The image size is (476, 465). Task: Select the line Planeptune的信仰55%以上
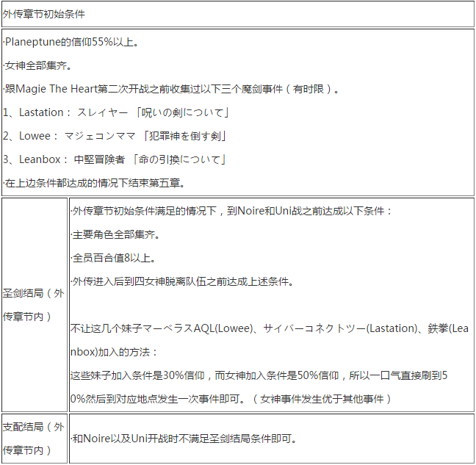click(71, 42)
